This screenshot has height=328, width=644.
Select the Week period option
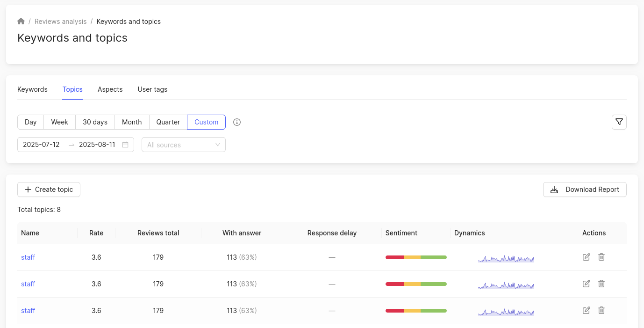pos(60,122)
